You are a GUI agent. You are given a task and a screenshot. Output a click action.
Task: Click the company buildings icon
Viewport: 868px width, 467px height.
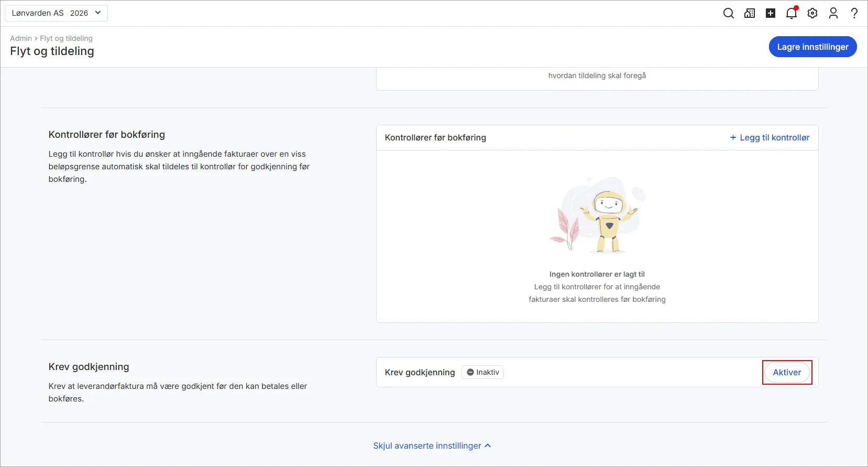(750, 13)
